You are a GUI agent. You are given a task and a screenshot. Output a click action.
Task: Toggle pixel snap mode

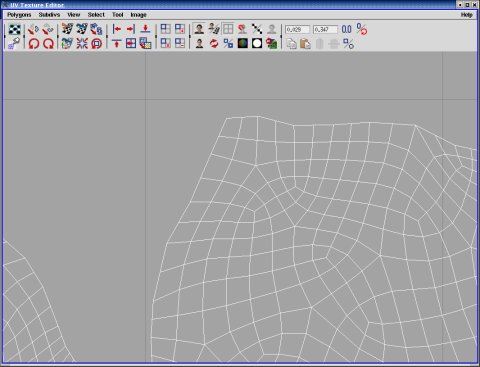tap(242, 29)
